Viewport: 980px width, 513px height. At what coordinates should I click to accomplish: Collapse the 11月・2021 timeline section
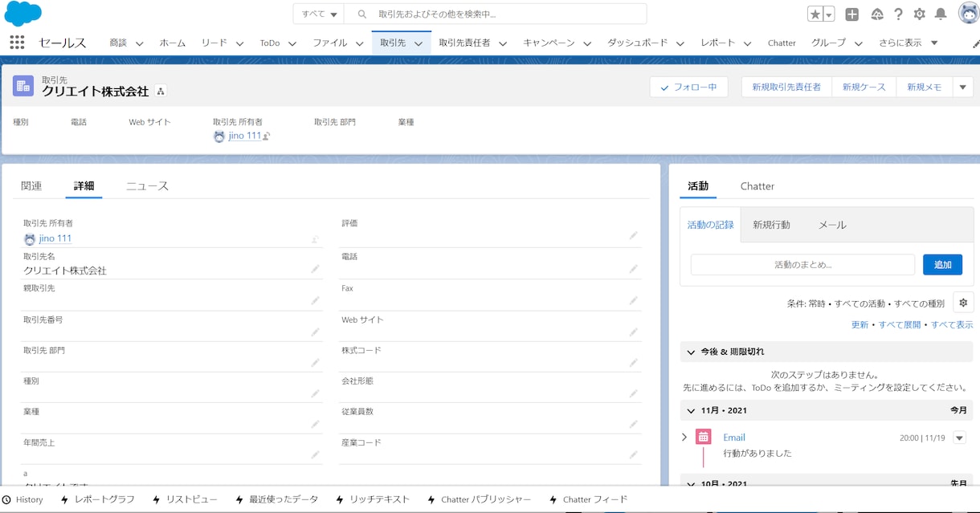click(690, 410)
